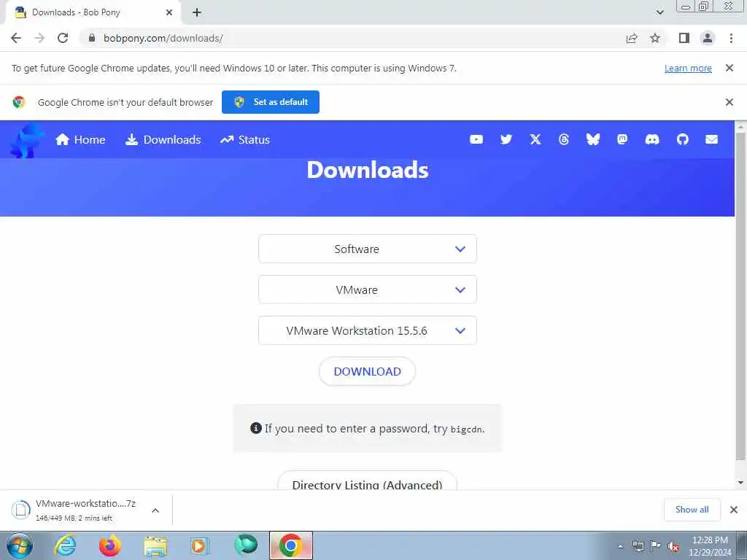Image resolution: width=747 pixels, height=560 pixels.
Task: Click the bigcdn password text
Action: coord(466,429)
